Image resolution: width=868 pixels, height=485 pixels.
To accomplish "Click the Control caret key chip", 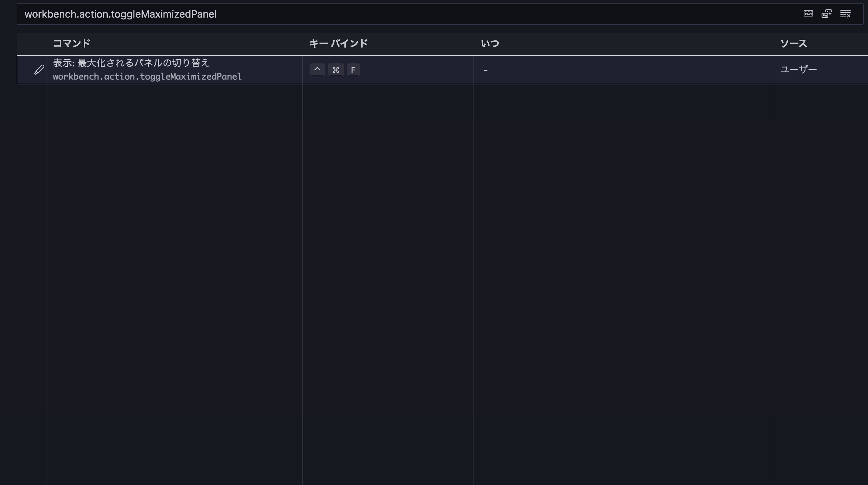I will point(317,70).
